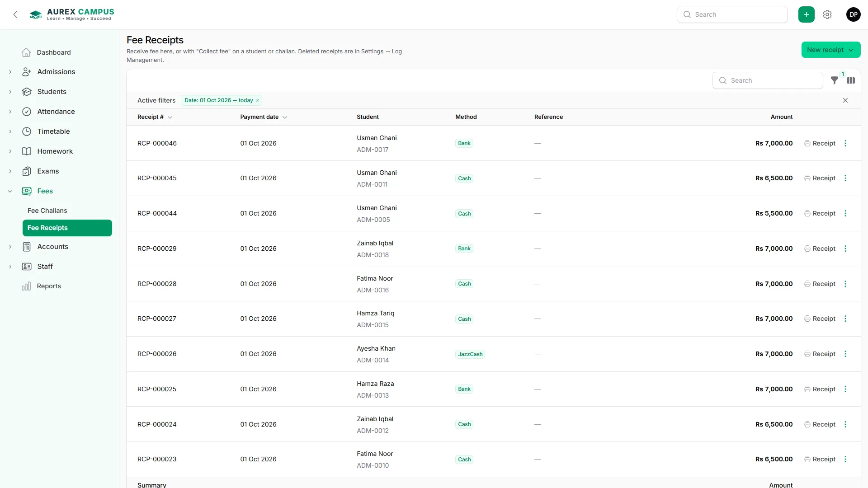Print receipt for RCP-000024
Image resolution: width=868 pixels, height=488 pixels.
pos(820,424)
